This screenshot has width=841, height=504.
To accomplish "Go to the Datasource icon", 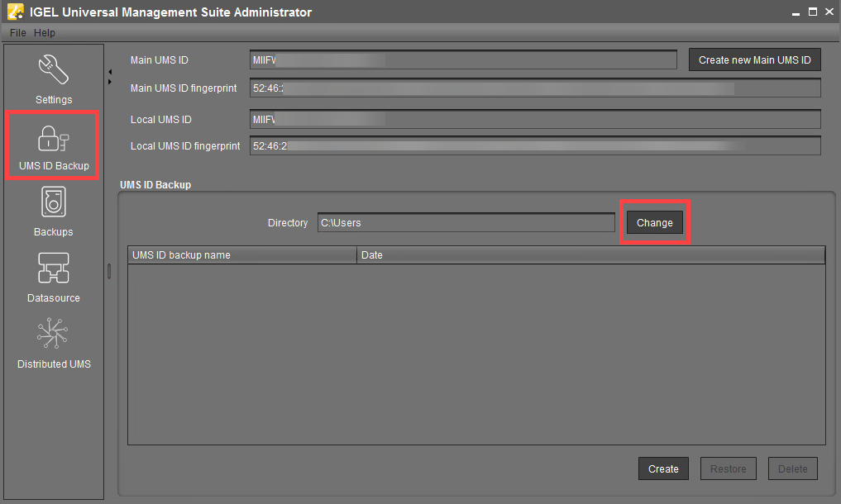I will pyautogui.click(x=54, y=269).
